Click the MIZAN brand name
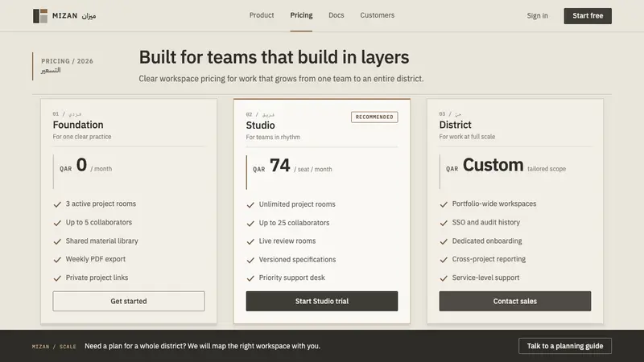The image size is (644, 362). pos(65,15)
